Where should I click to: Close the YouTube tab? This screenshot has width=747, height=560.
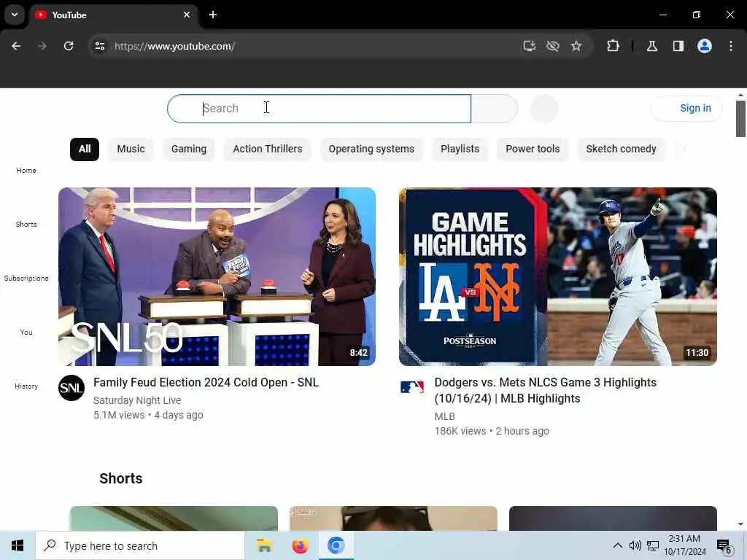tap(187, 15)
